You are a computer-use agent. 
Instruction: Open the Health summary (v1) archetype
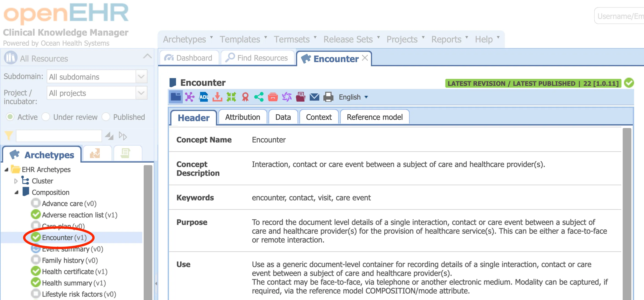point(74,283)
